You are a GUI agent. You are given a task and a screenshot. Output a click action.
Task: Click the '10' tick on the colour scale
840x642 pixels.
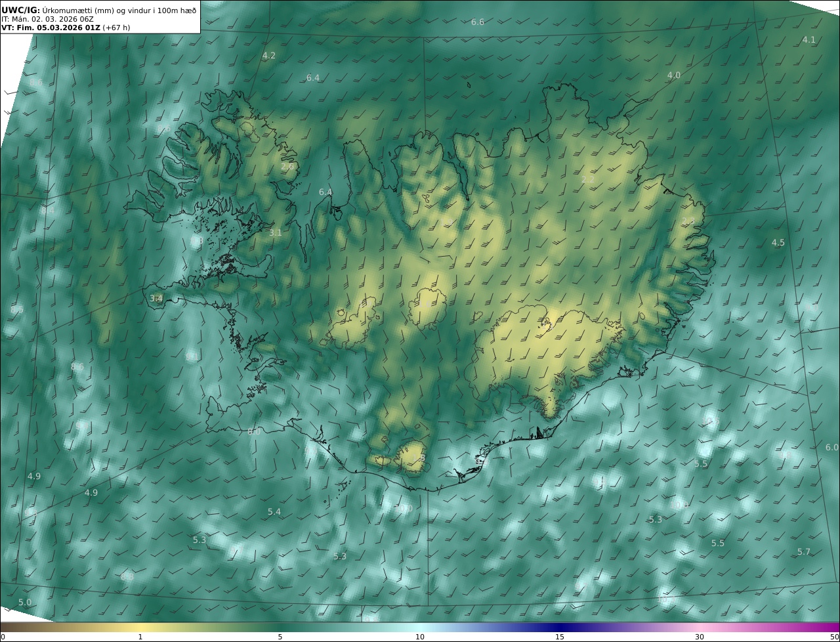[x=420, y=637]
